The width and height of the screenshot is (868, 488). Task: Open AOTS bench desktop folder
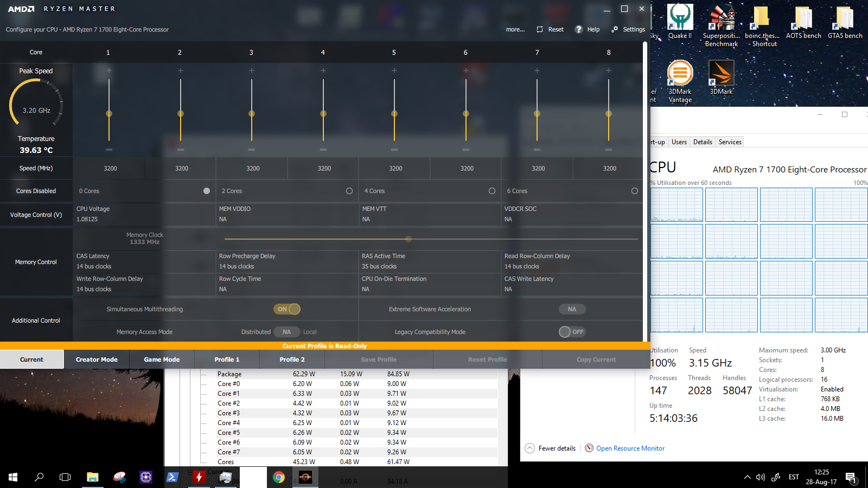[803, 22]
